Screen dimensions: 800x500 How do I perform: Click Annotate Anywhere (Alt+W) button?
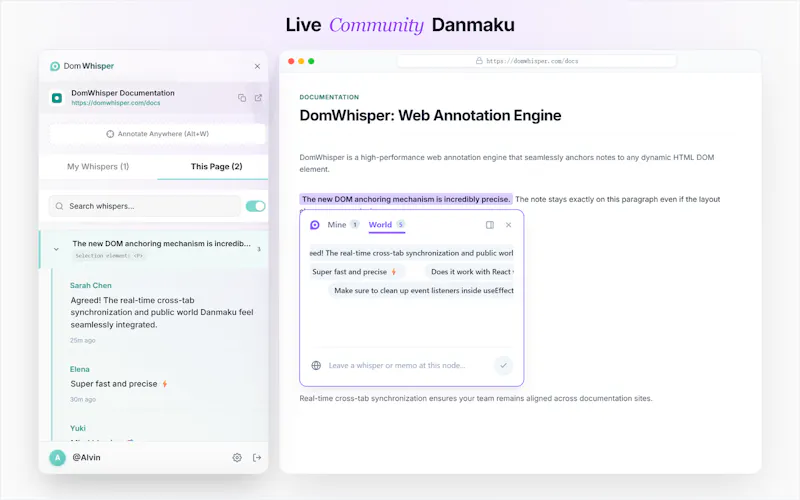point(158,134)
